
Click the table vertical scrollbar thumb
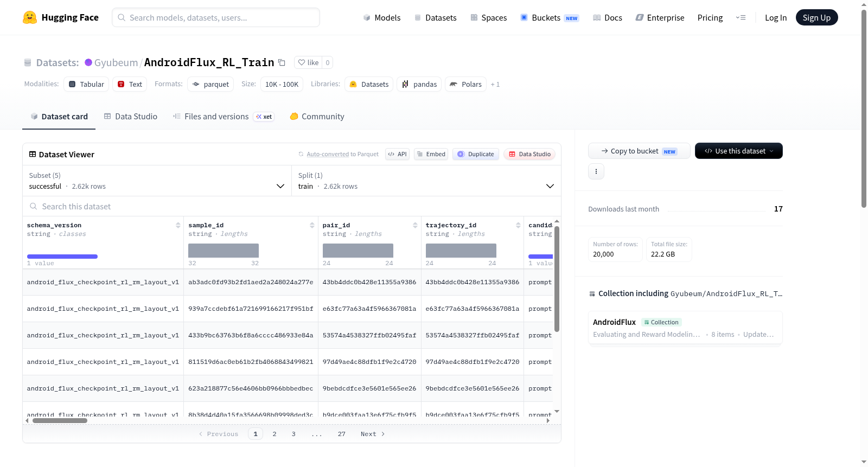(557, 279)
